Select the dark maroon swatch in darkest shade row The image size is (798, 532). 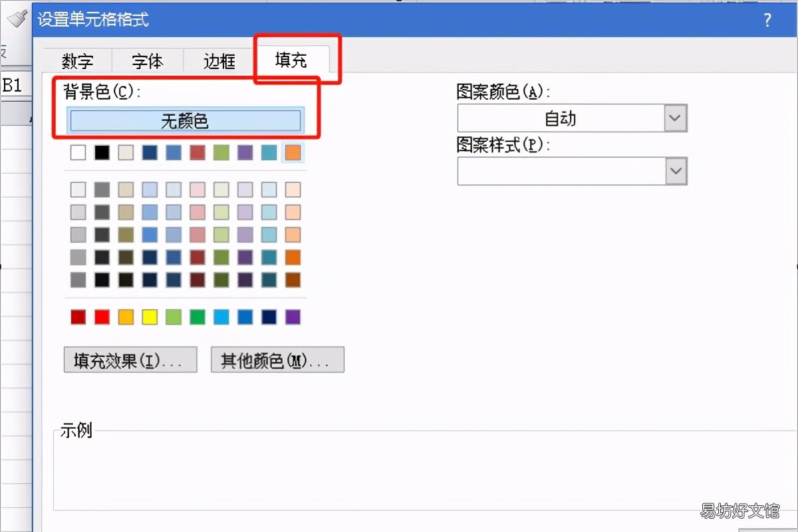[x=198, y=280]
